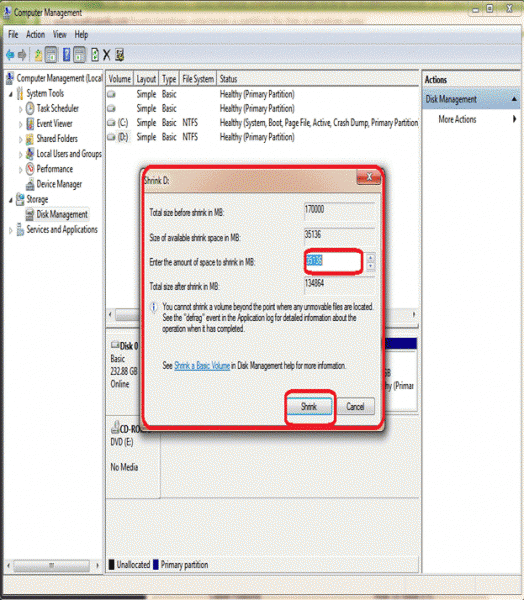Screen dimensions: 524x600
Task: Expand the More Actions submenu arrow
Action: 514,119
